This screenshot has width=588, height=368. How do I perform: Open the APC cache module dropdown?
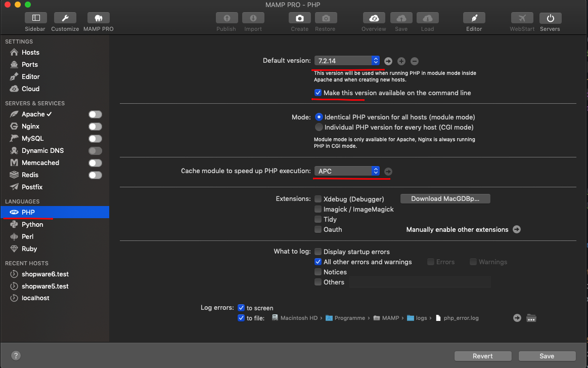pyautogui.click(x=347, y=171)
